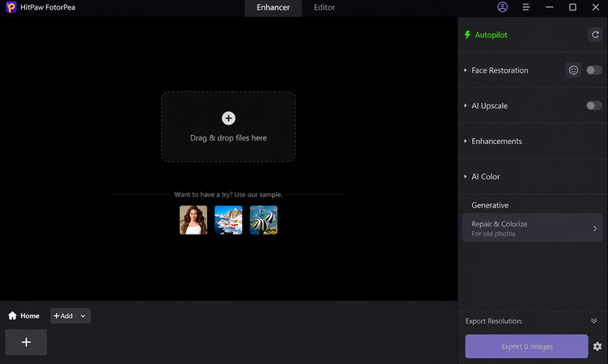Click the HitPaw FotorPea logo icon
This screenshot has height=364, width=608.
11,7
